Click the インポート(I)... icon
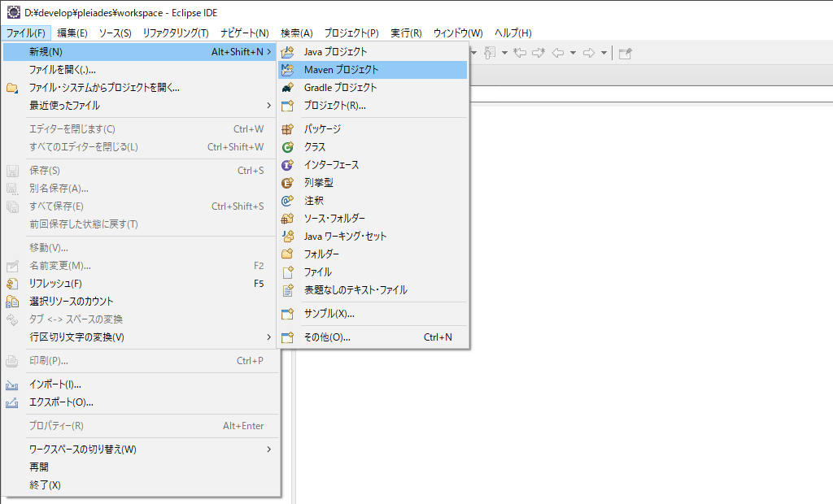The image size is (833, 504). pos(12,385)
